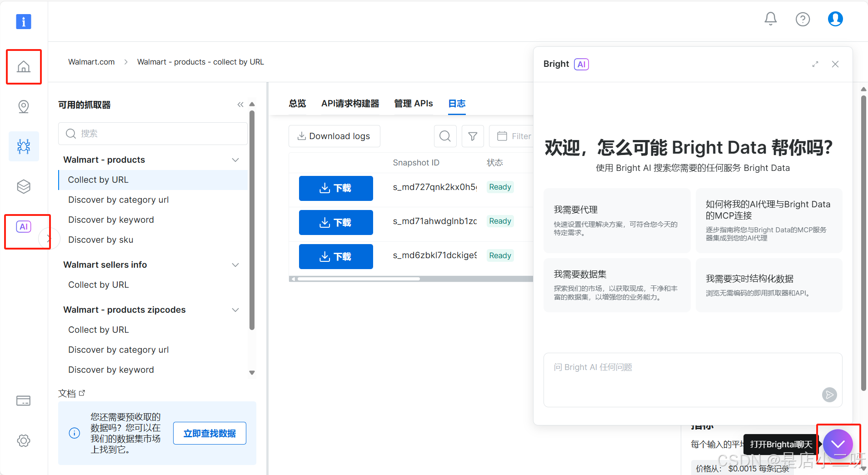Image resolution: width=868 pixels, height=475 pixels.
Task: Click the notifications bell icon
Action: point(770,19)
